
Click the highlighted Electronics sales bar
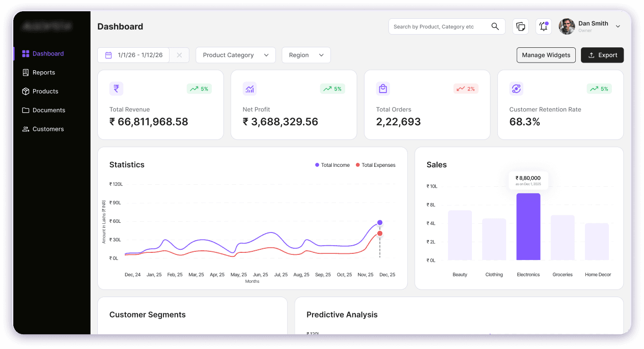(x=528, y=226)
